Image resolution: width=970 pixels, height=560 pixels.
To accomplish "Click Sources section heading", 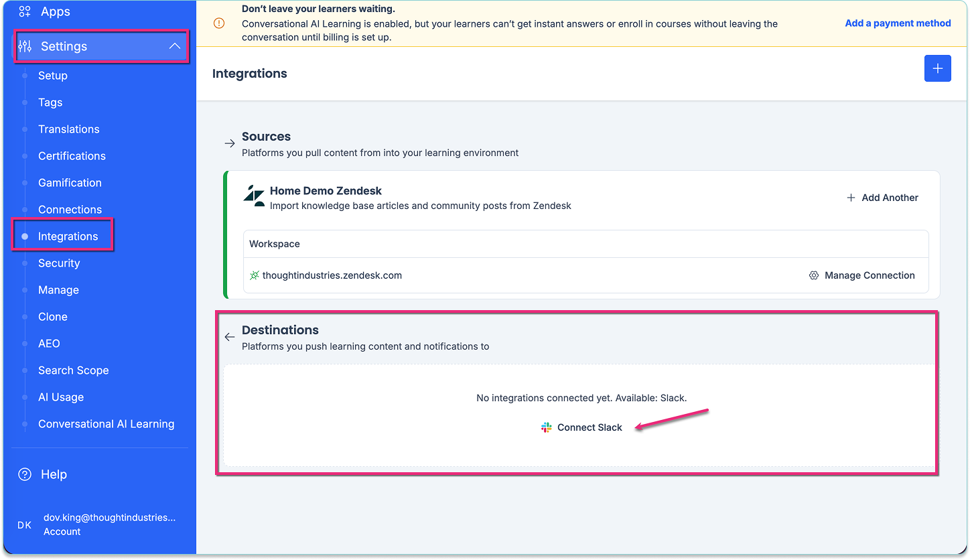I will pyautogui.click(x=266, y=136).
